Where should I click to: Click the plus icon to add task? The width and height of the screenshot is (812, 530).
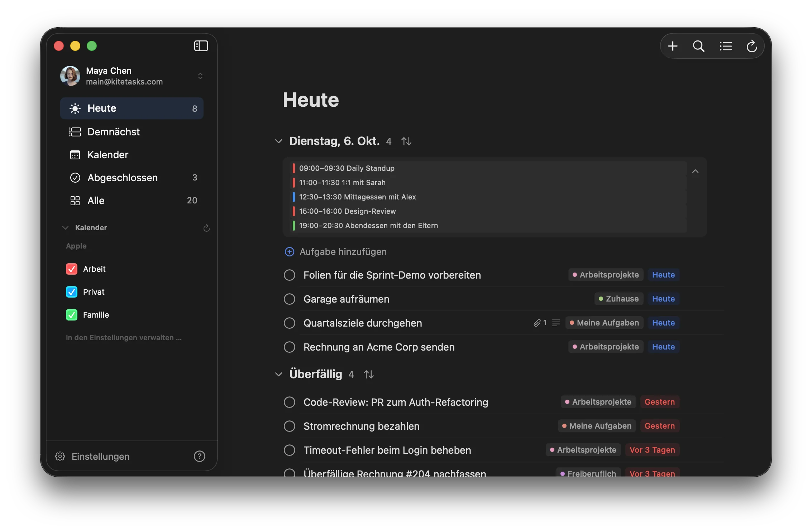[673, 46]
